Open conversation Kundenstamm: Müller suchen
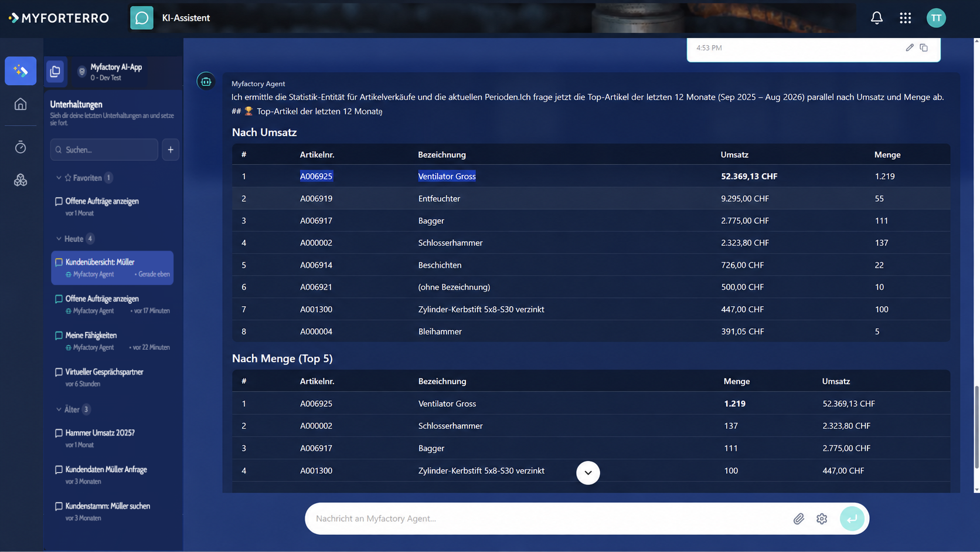Screen dimensions: 980x552 [112, 512]
